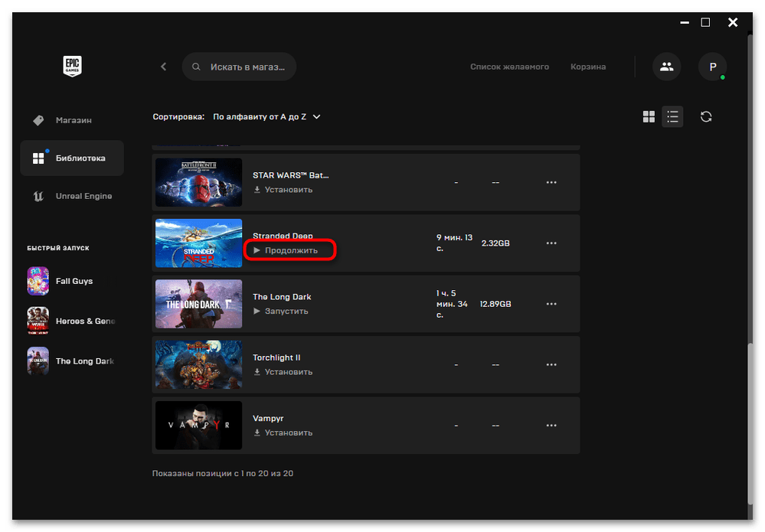Open the Список желаемого link

pyautogui.click(x=509, y=67)
